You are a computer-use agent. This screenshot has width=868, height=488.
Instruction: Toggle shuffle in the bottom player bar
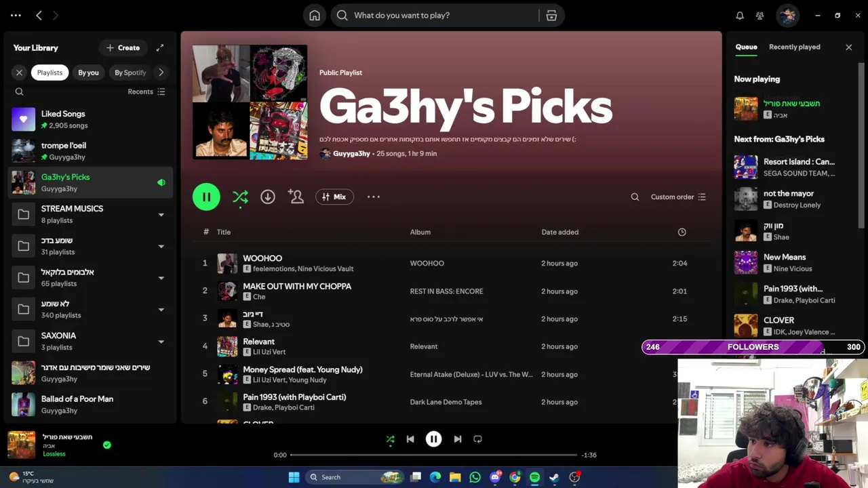click(x=390, y=439)
